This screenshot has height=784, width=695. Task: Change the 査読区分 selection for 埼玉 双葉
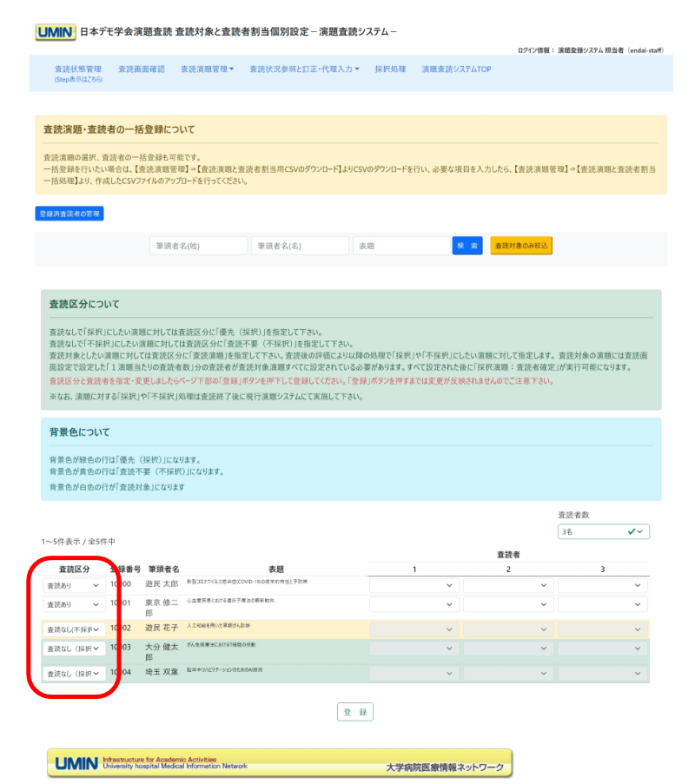[74, 673]
